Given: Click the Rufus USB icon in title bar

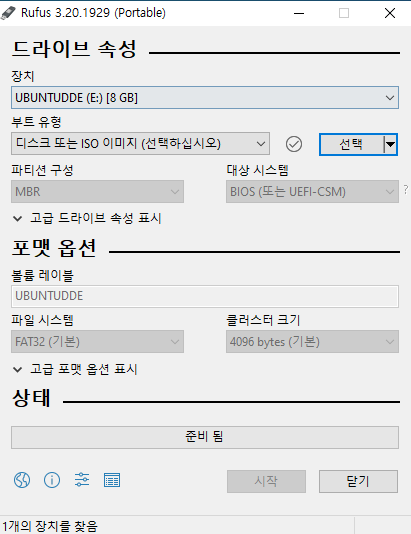Looking at the screenshot, I should coord(8,13).
